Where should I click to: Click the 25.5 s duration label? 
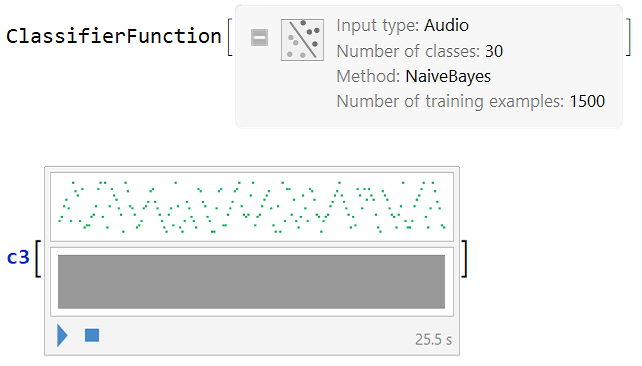click(433, 339)
